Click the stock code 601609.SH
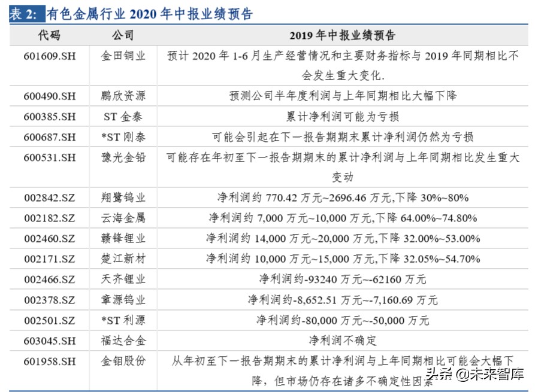 point(50,56)
